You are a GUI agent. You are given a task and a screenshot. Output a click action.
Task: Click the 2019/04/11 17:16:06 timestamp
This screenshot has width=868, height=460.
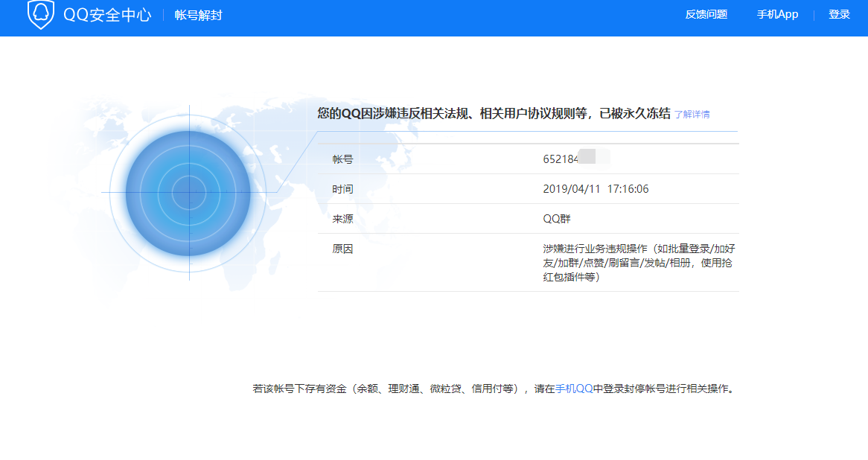coord(596,189)
